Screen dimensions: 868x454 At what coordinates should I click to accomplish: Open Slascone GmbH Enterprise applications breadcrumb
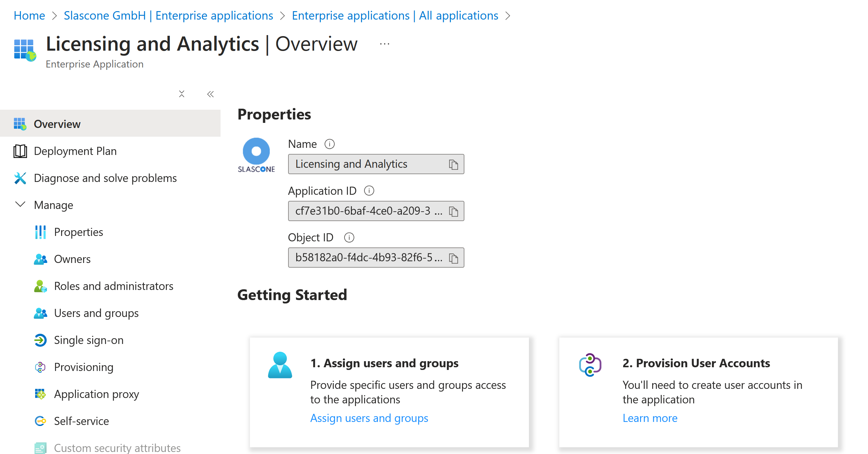coord(168,16)
